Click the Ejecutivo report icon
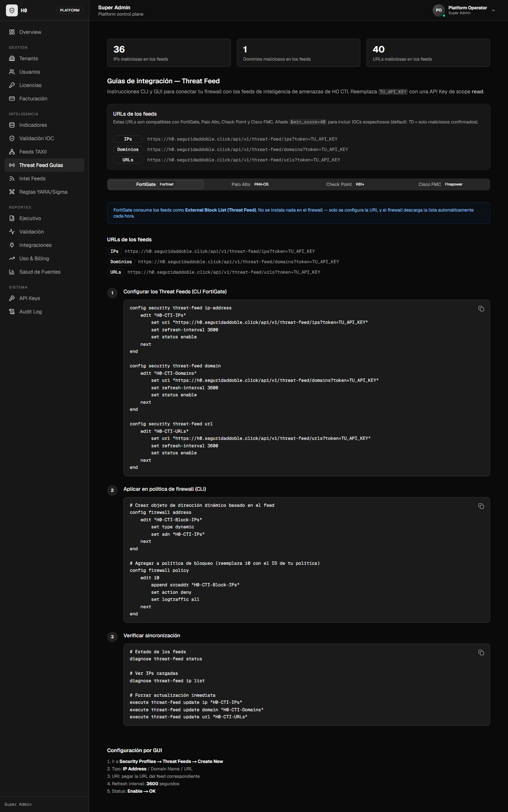The height and width of the screenshot is (812, 508). [x=12, y=218]
